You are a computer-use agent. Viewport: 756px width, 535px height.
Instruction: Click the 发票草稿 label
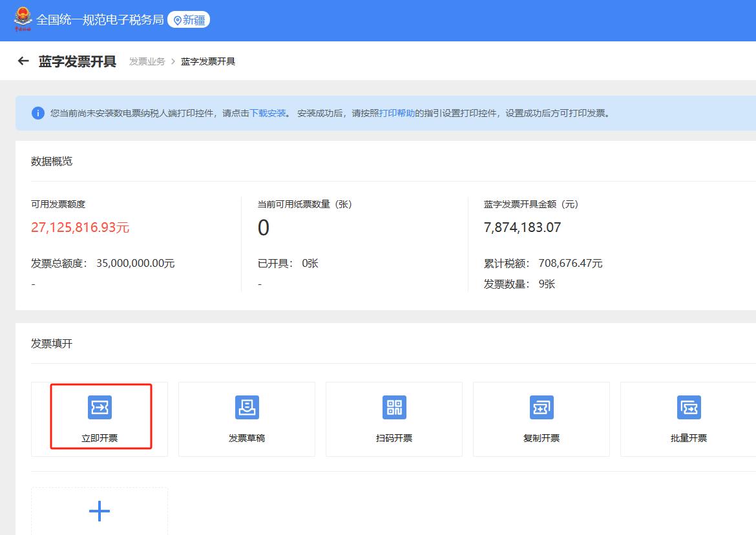pyautogui.click(x=247, y=438)
